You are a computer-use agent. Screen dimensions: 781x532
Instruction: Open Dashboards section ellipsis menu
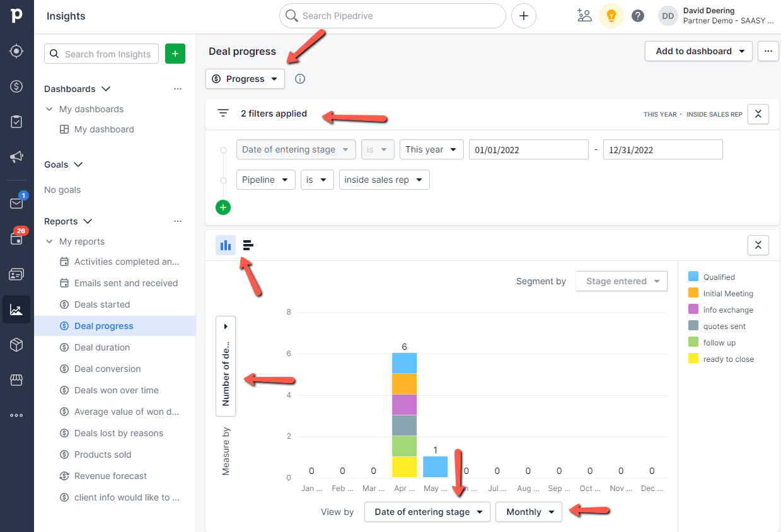click(x=178, y=89)
